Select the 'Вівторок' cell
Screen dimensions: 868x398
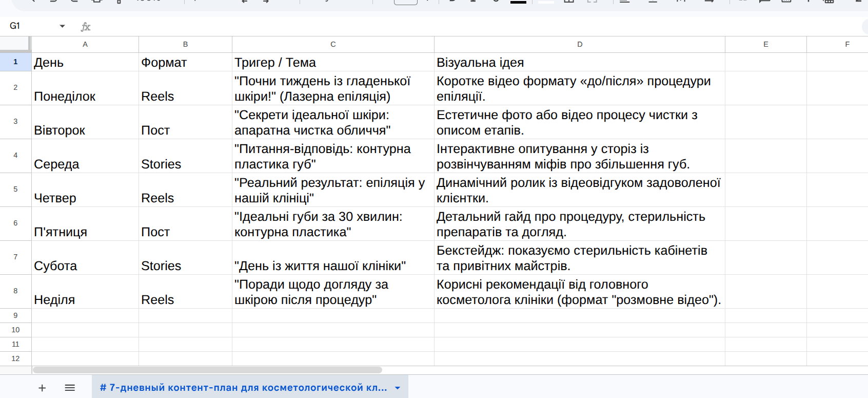coord(85,122)
